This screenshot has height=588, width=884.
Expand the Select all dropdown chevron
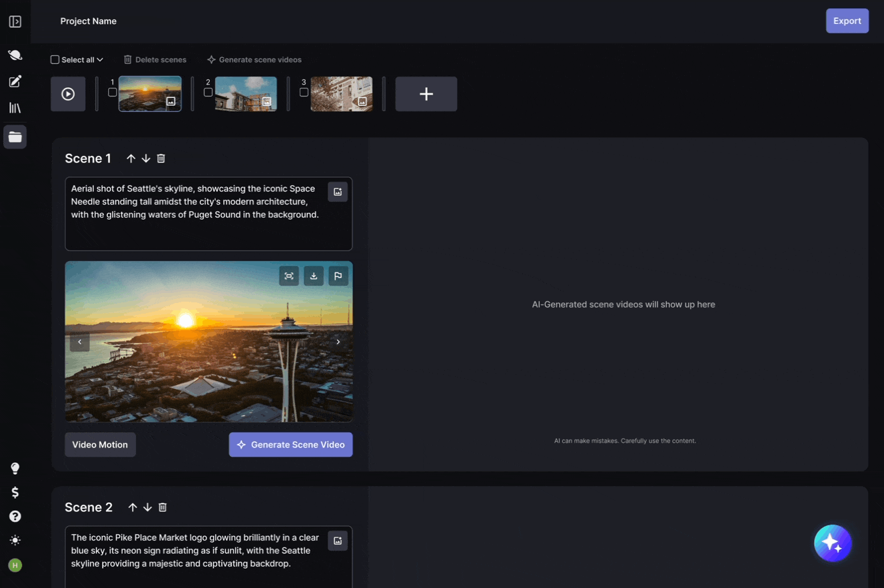pyautogui.click(x=100, y=60)
